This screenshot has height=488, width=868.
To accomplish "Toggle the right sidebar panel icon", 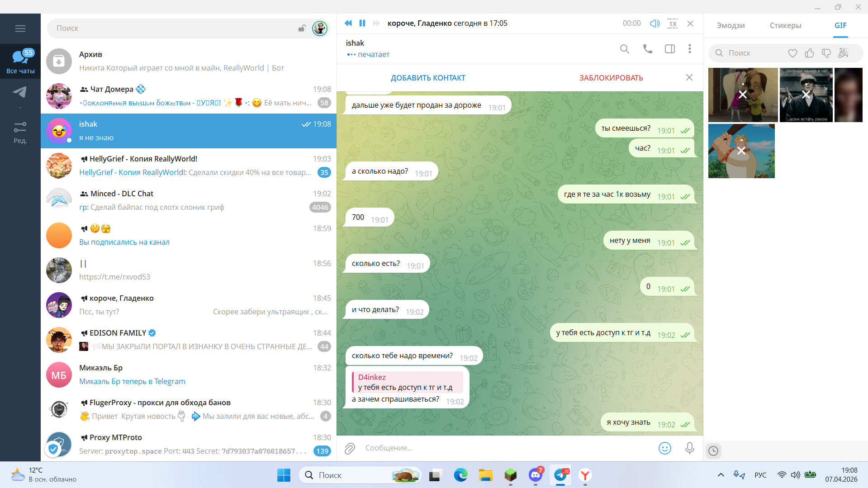I will (x=670, y=49).
